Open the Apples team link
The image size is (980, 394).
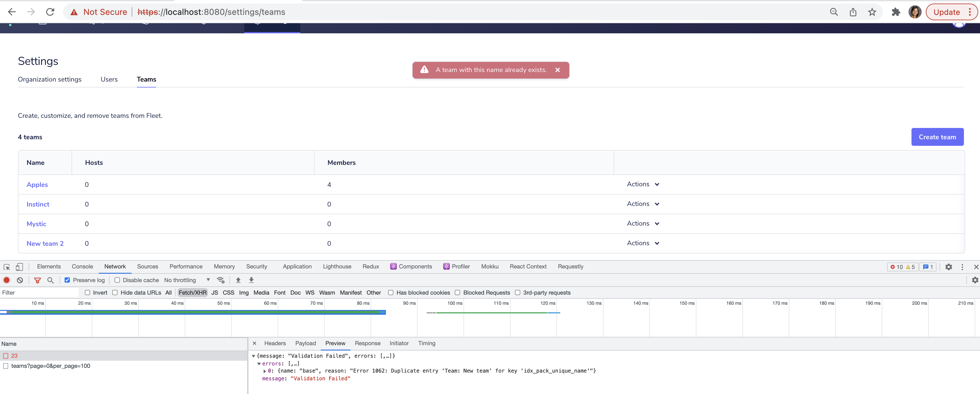(x=37, y=185)
